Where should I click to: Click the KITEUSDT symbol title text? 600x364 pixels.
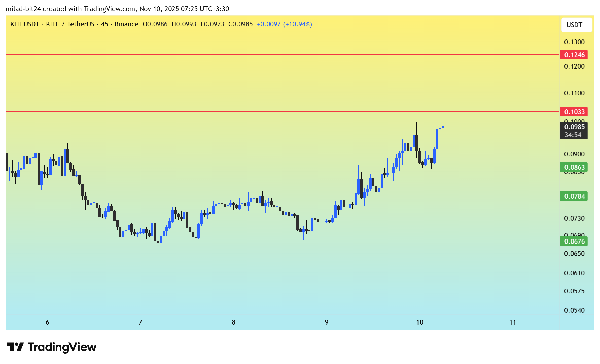(25, 24)
